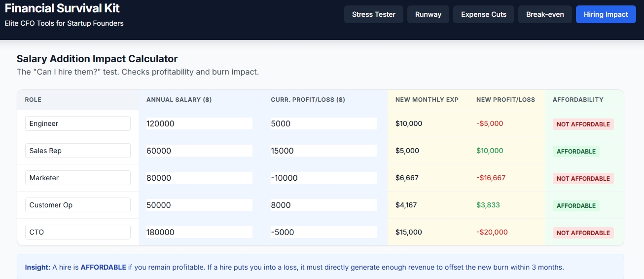Viewport: 644px width, 279px height.
Task: Go to the Break-even tab
Action: pos(545,14)
